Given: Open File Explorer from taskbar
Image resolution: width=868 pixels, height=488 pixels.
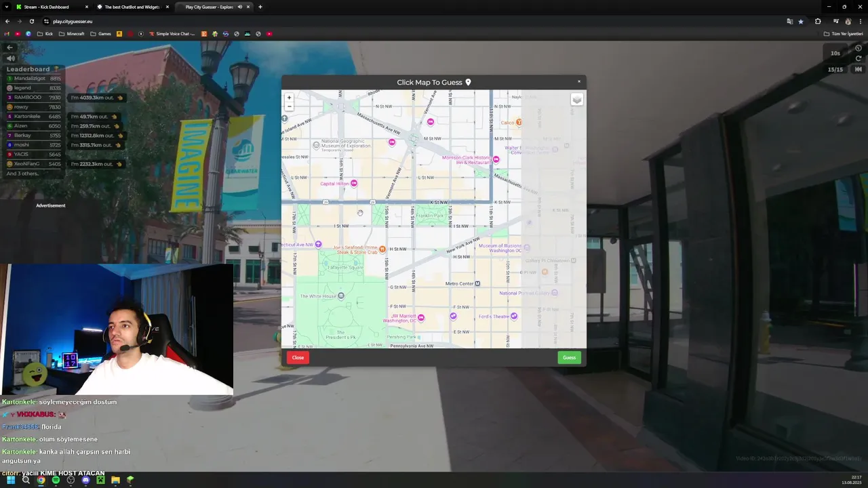Looking at the screenshot, I should pyautogui.click(x=115, y=480).
